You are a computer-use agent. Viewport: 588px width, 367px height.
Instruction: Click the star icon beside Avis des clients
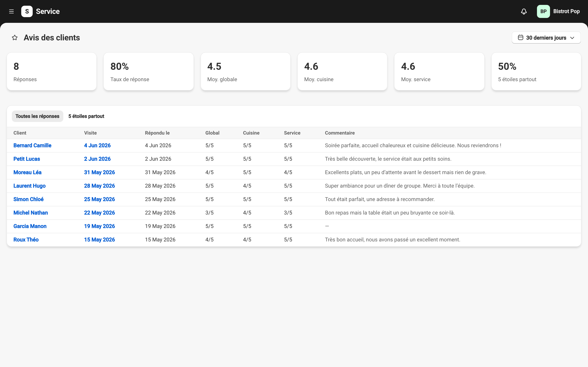coord(15,38)
